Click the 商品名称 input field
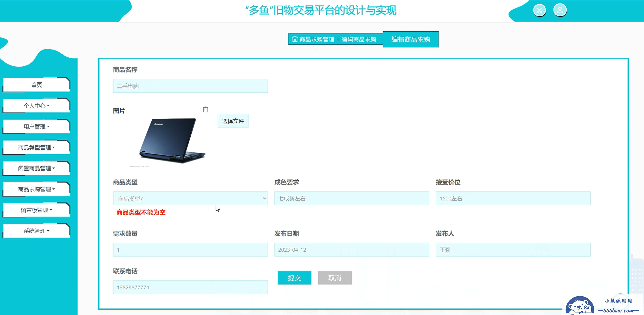Viewport: 644px width, 315px height. [190, 86]
